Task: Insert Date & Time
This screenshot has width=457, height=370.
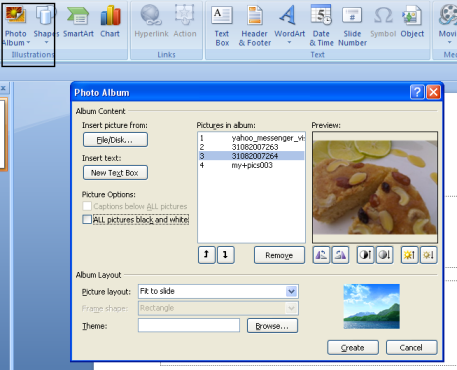Action: point(321,27)
